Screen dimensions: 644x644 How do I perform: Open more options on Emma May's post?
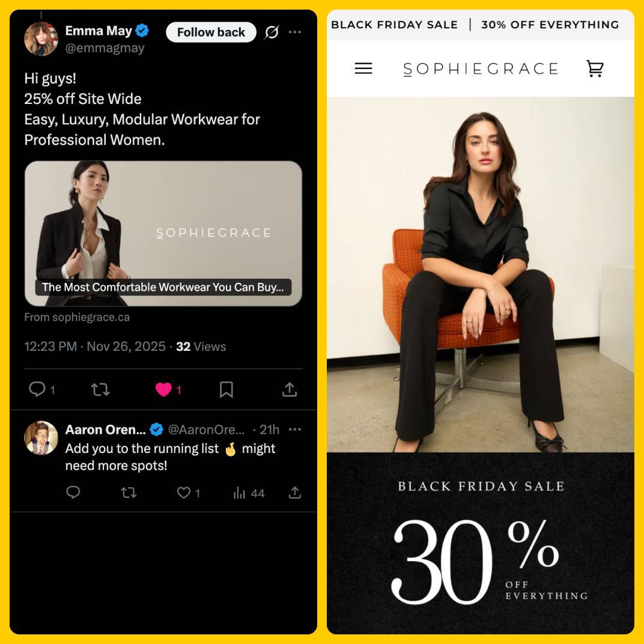(x=295, y=32)
